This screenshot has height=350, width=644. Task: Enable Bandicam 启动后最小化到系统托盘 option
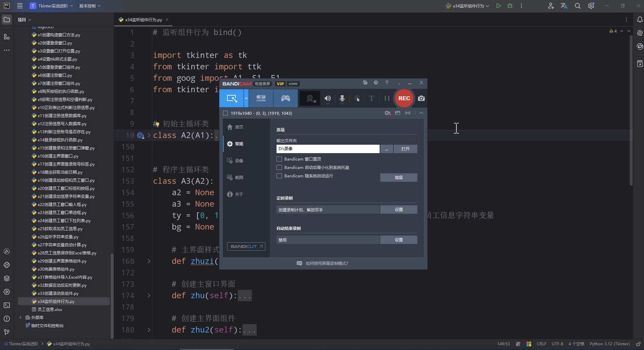click(279, 168)
